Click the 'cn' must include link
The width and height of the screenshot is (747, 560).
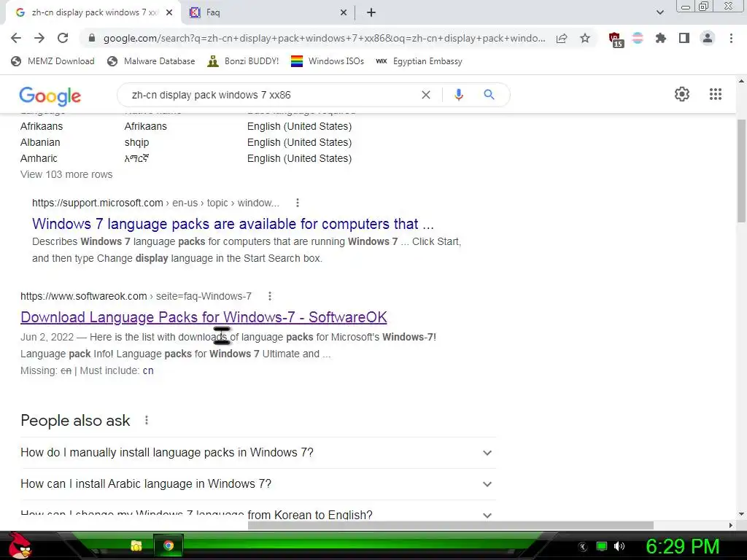coord(148,370)
